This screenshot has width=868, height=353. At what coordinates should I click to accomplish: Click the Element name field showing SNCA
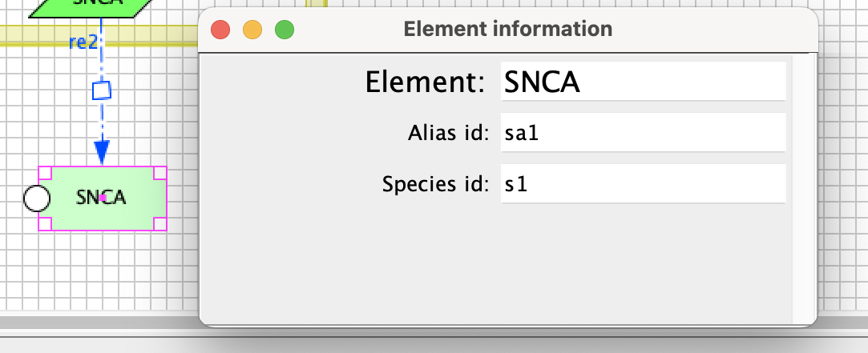click(642, 82)
